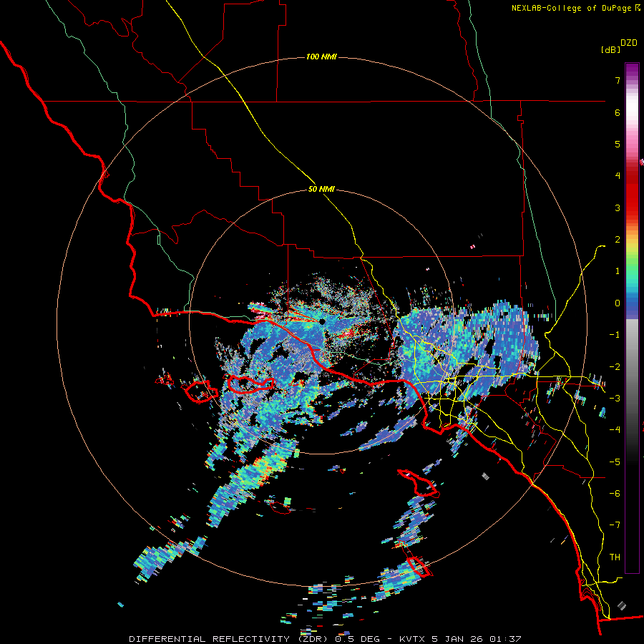
Task: Click the 50 NMI range ring label
Action: coord(321,190)
